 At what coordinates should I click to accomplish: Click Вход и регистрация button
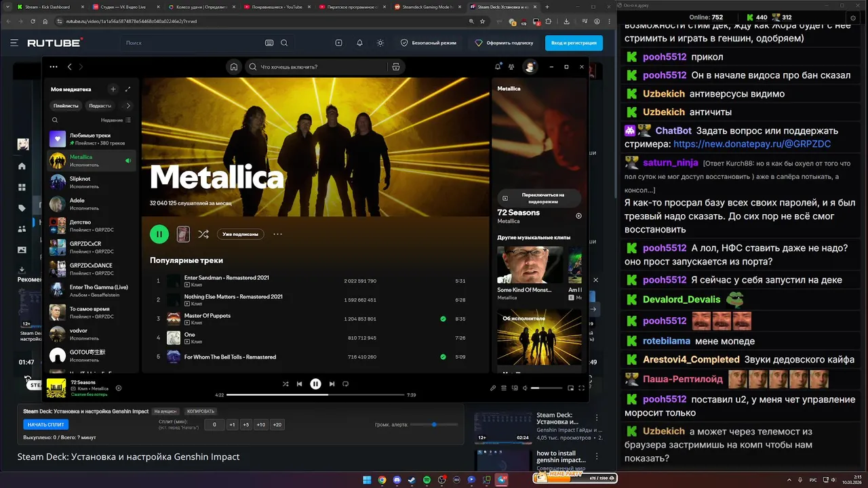574,43
